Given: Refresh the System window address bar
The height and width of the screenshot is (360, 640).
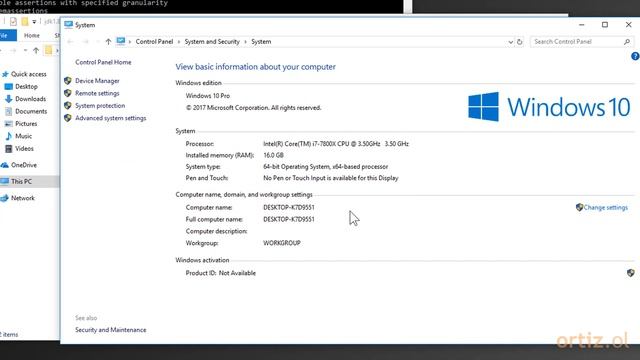Looking at the screenshot, I should (519, 42).
